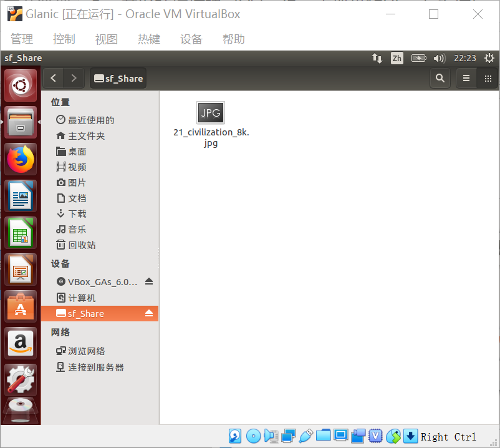
Task: Switch to icon grid view
Action: click(488, 78)
